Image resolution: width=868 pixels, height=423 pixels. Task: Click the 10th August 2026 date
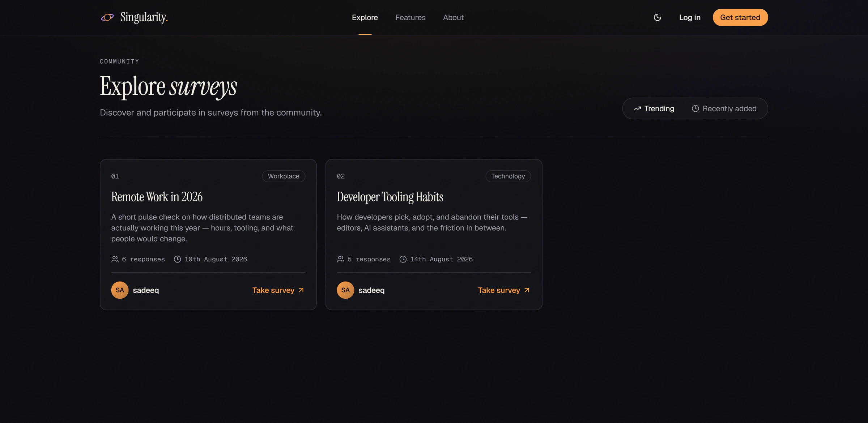[x=216, y=259]
